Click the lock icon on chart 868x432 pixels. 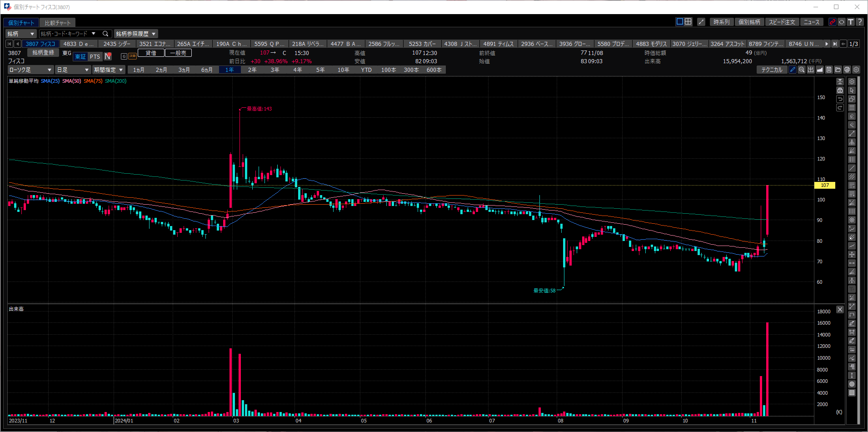pos(840,90)
